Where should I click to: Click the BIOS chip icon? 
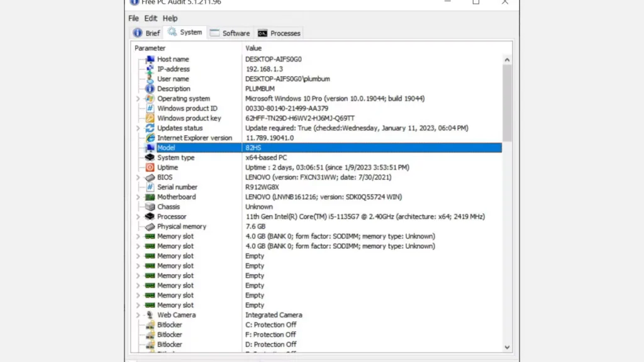tap(150, 177)
